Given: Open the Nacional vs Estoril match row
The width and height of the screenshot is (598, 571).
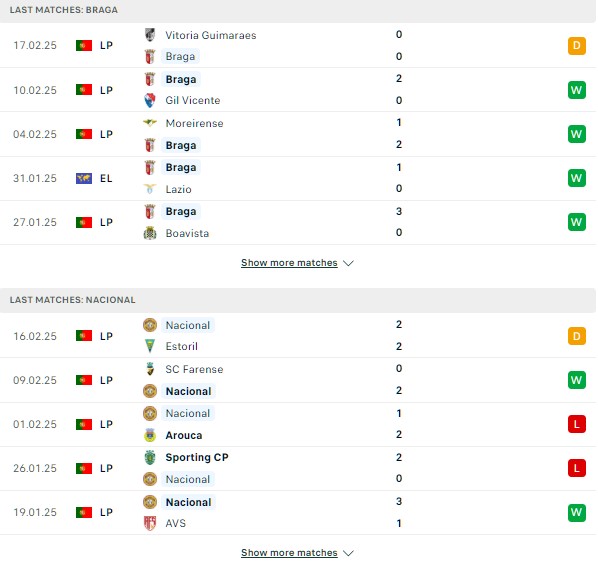Looking at the screenshot, I should 298,336.
